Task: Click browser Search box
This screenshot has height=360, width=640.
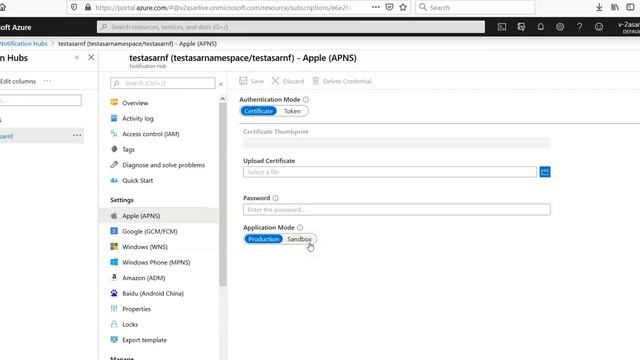Action: pyautogui.click(x=475, y=7)
